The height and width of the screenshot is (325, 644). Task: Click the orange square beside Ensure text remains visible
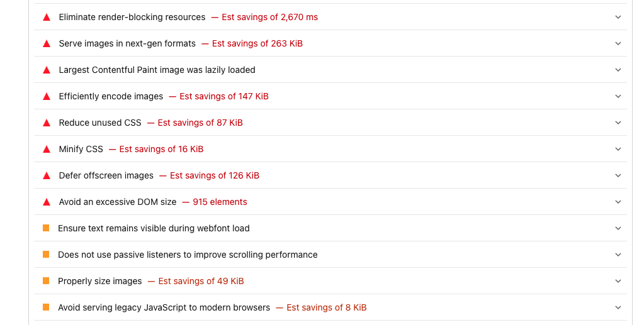[x=46, y=228]
